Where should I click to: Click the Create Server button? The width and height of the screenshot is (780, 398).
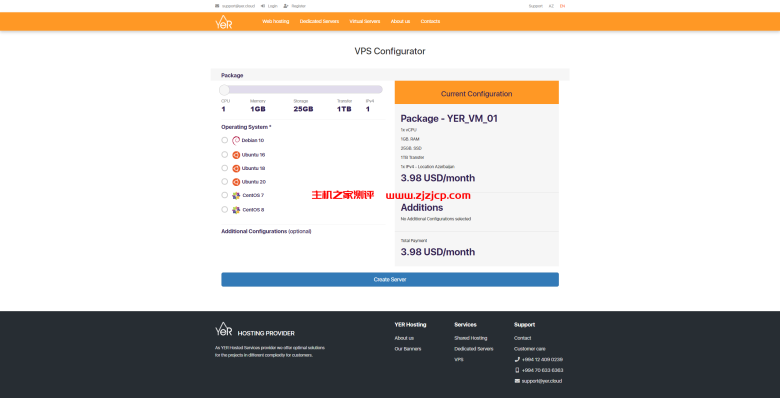coord(390,280)
